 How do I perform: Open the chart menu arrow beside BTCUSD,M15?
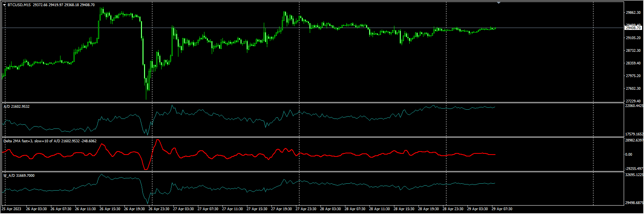click(5, 5)
